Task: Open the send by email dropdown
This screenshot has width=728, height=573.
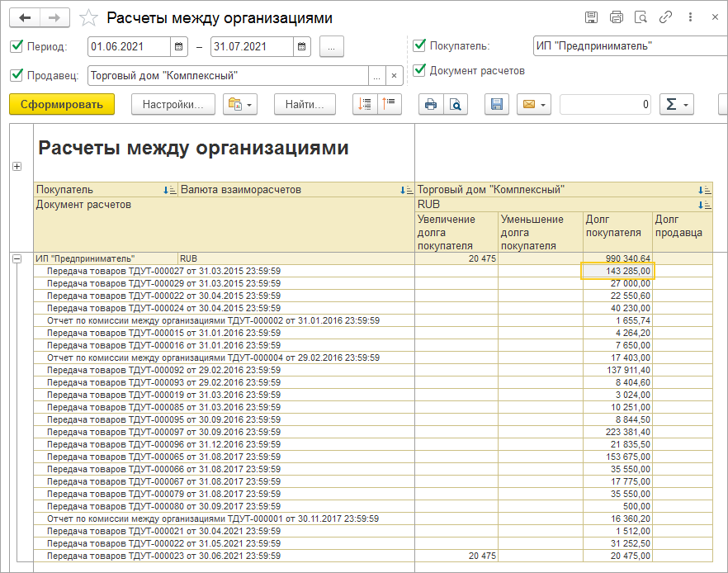Action: [x=533, y=104]
